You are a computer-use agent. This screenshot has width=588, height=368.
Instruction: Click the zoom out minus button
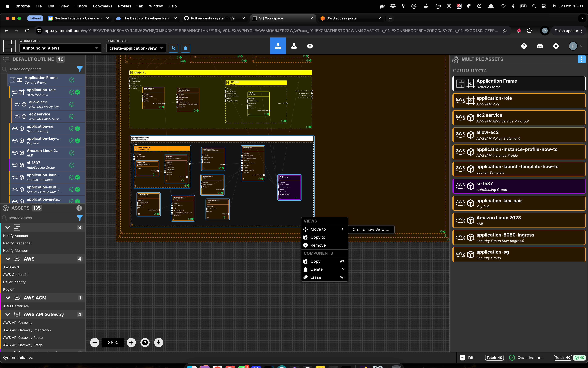pyautogui.click(x=95, y=342)
